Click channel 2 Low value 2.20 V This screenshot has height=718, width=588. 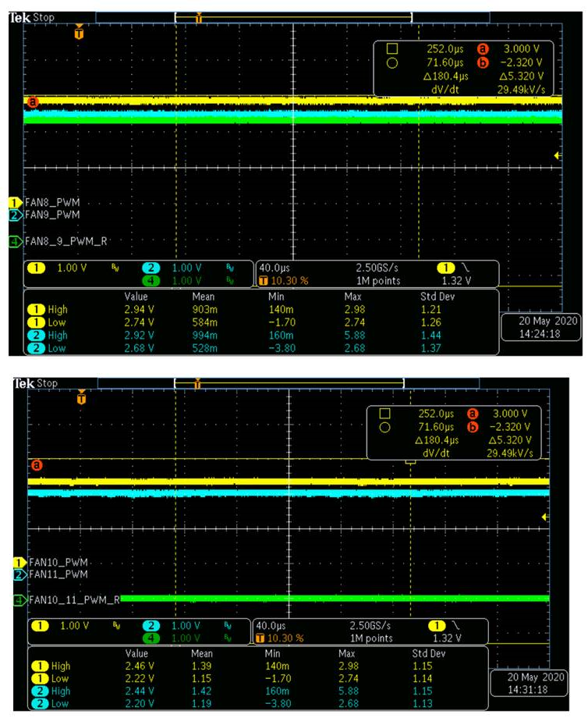click(140, 704)
